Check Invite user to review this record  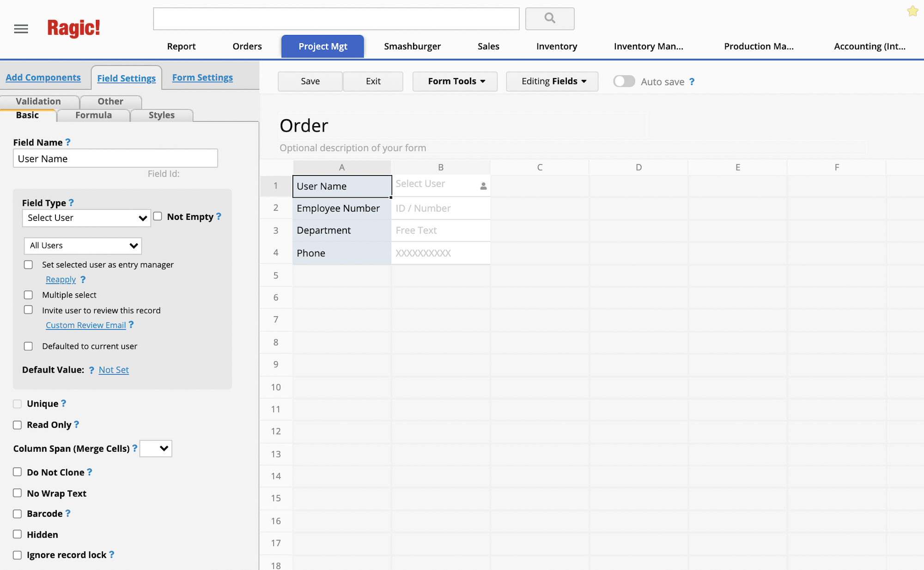[29, 310]
